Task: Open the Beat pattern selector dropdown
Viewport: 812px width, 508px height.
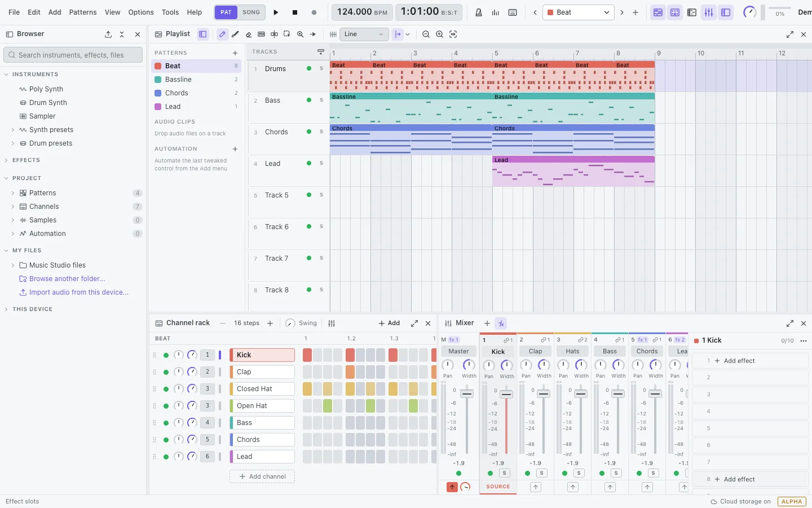Action: (579, 12)
